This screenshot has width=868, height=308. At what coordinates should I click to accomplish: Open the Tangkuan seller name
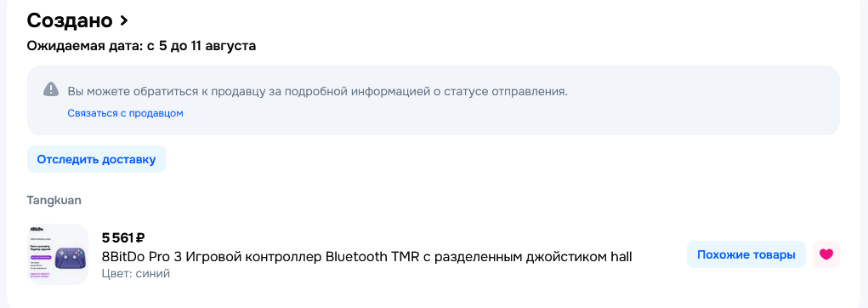pyautogui.click(x=54, y=200)
